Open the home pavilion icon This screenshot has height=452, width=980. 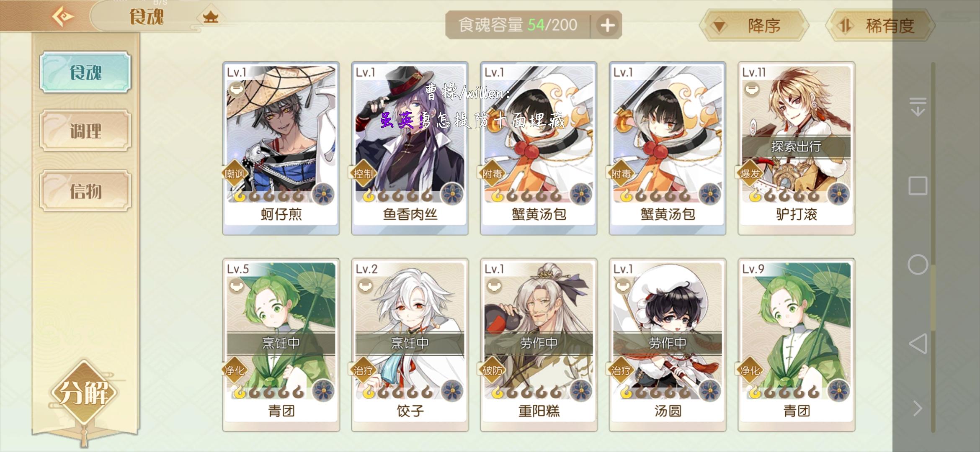[x=210, y=17]
